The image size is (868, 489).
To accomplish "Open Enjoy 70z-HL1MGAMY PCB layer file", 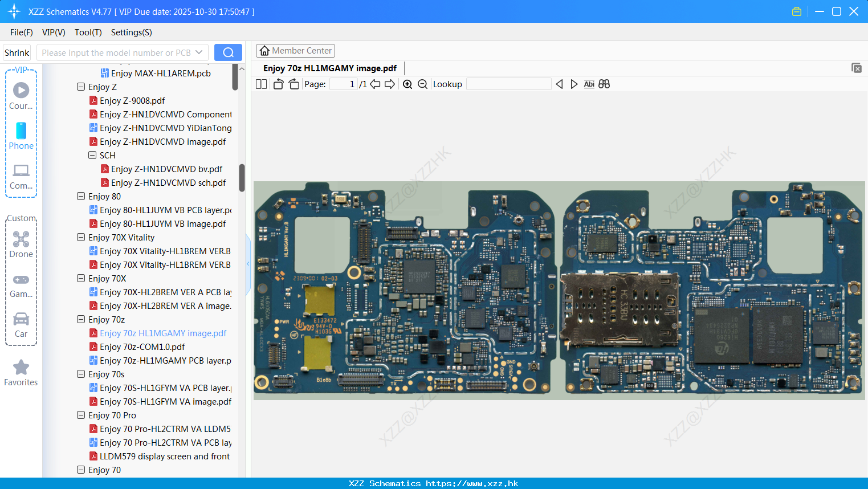I will coord(161,361).
